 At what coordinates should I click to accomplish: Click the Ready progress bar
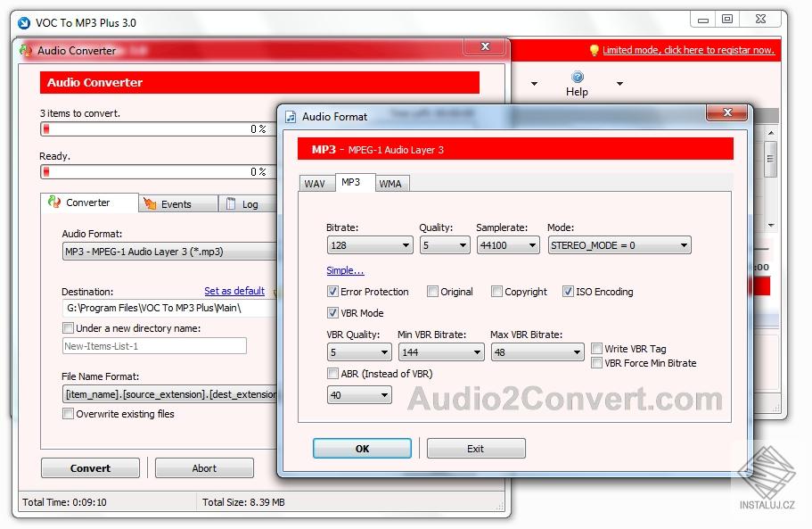pyautogui.click(x=159, y=171)
